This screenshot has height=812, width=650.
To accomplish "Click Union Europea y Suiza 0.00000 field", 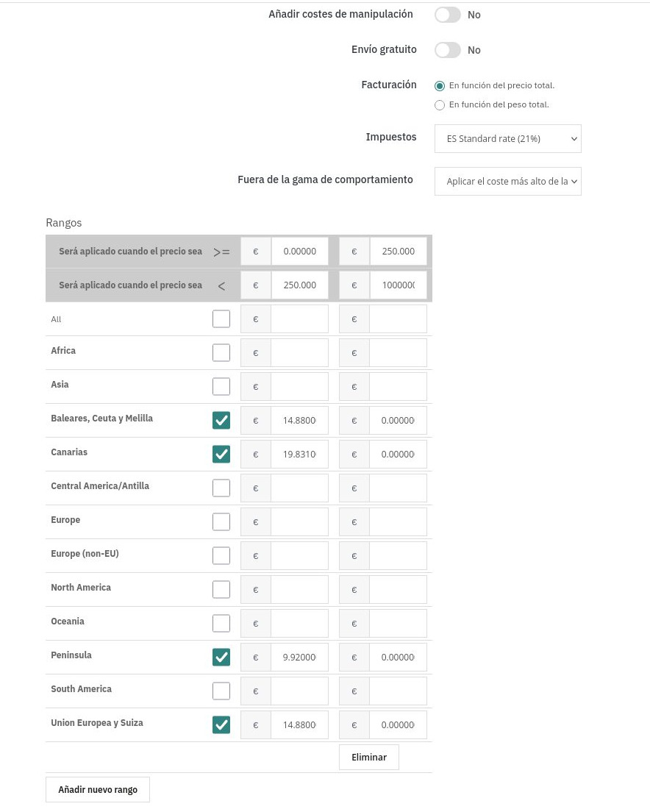I will point(399,725).
